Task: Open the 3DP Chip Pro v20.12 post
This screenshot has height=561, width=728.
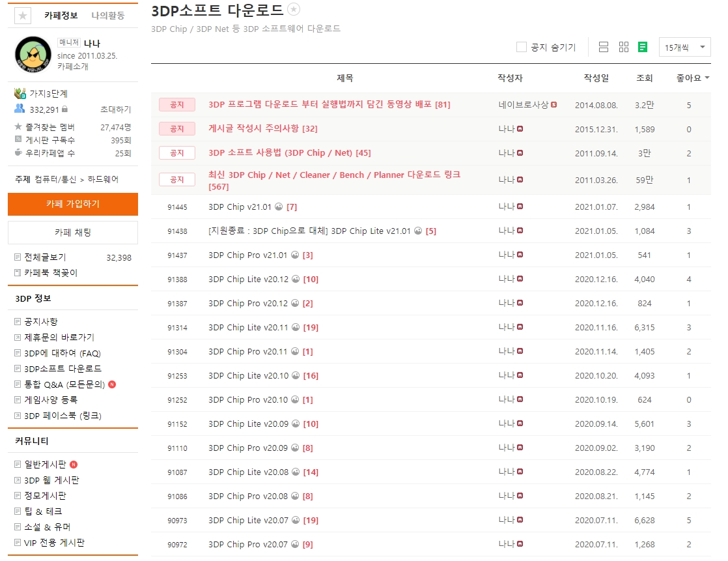Action: pyautogui.click(x=248, y=303)
